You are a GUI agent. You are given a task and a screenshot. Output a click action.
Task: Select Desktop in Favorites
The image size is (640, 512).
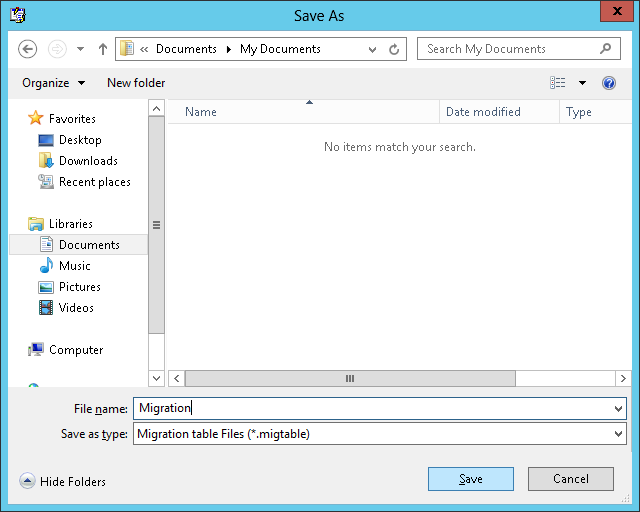tap(79, 140)
